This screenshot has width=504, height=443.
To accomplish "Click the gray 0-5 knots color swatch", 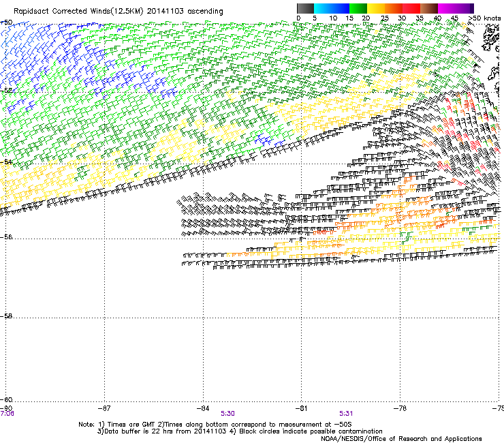I will 305,8.
